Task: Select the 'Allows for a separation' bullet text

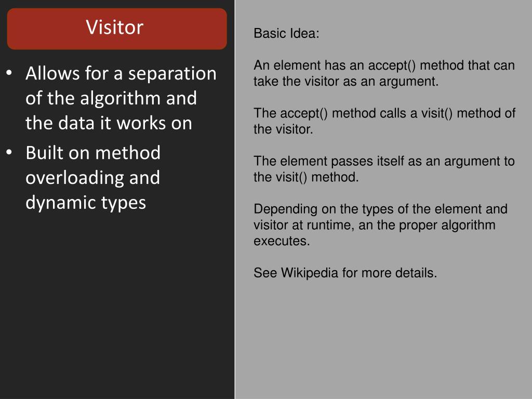Action: click(x=121, y=98)
